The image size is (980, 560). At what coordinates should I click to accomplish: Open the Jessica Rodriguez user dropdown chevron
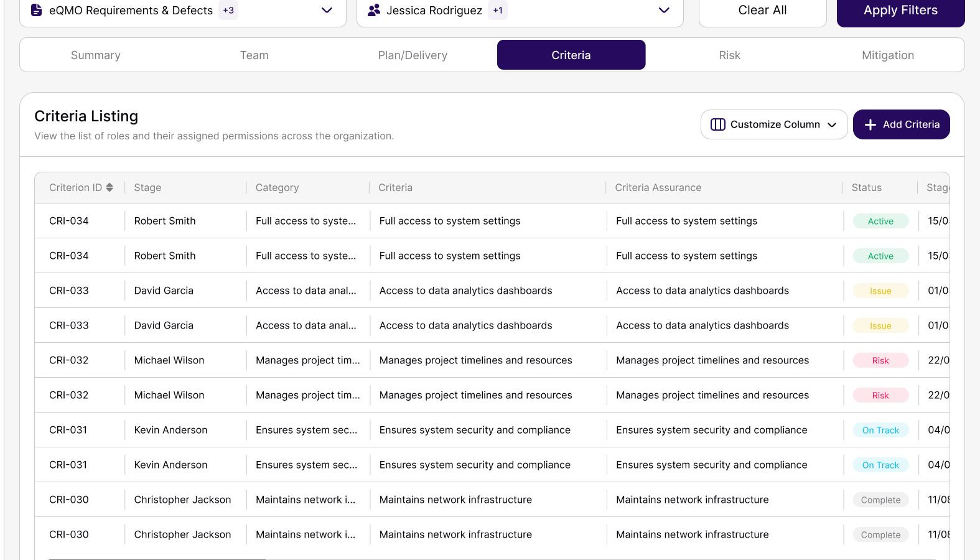(664, 10)
